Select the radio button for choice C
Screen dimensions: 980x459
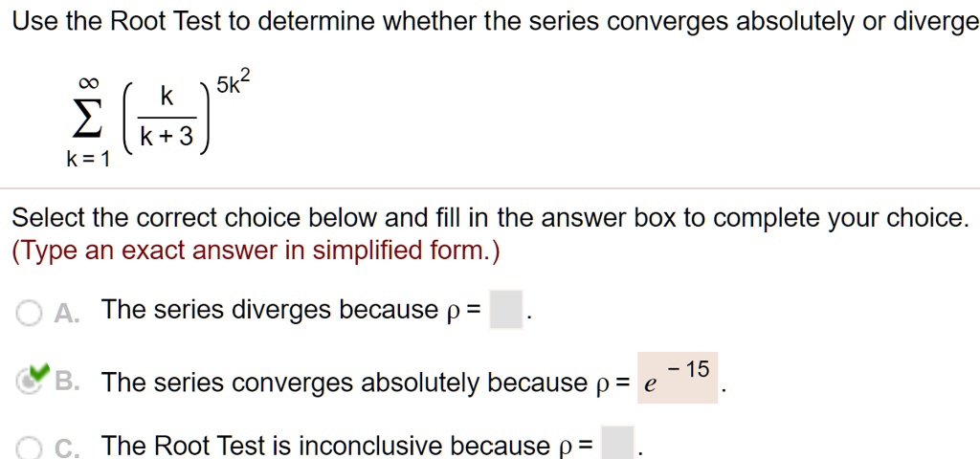pos(28,448)
